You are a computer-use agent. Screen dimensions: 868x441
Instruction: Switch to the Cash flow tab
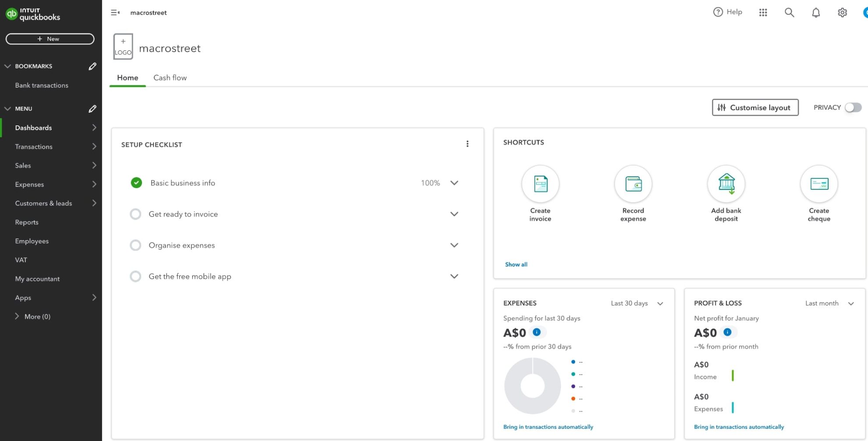tap(170, 78)
